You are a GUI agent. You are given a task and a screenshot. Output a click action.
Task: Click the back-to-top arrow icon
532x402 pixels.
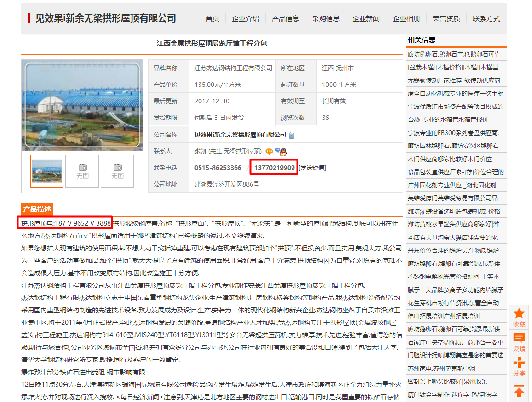[519, 391]
